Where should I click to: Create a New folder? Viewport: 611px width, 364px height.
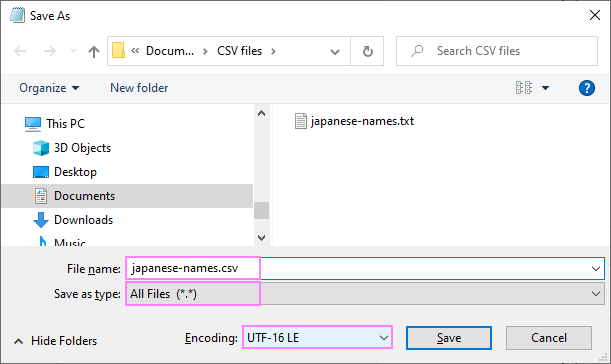pyautogui.click(x=139, y=88)
